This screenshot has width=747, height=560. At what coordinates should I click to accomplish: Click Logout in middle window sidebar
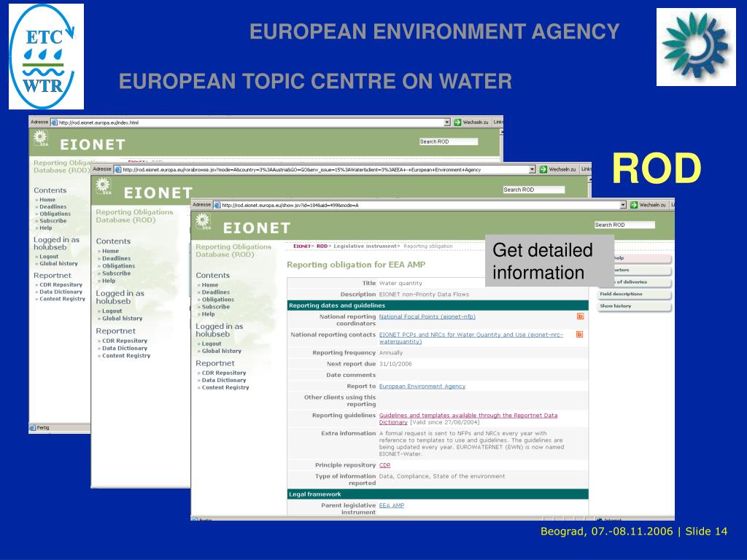(x=112, y=311)
